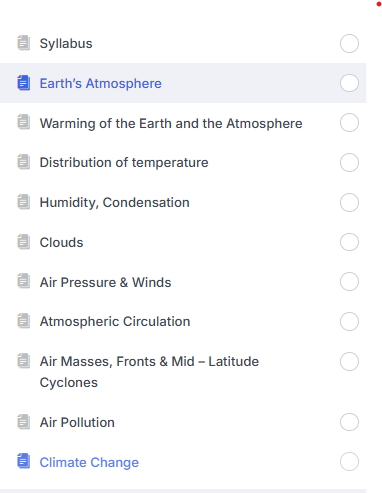The height and width of the screenshot is (493, 382).
Task: Select the Distribution of temperature lesson
Action: [124, 163]
